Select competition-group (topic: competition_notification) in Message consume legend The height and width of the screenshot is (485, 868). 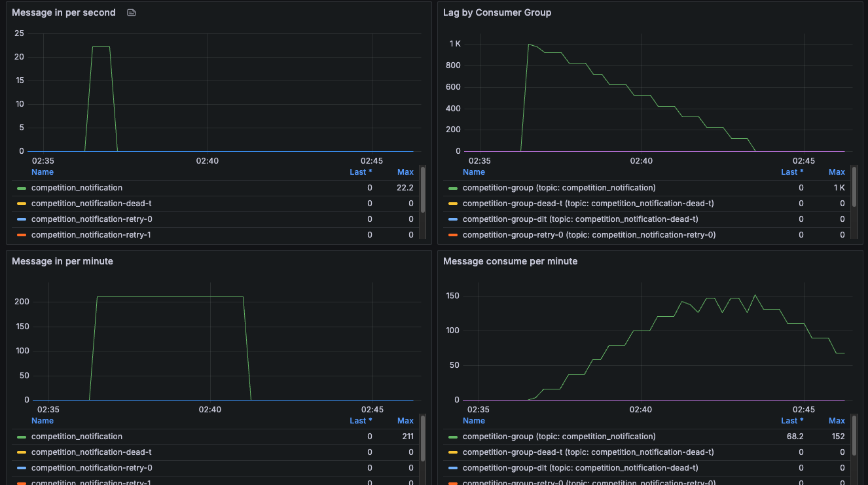coord(559,437)
